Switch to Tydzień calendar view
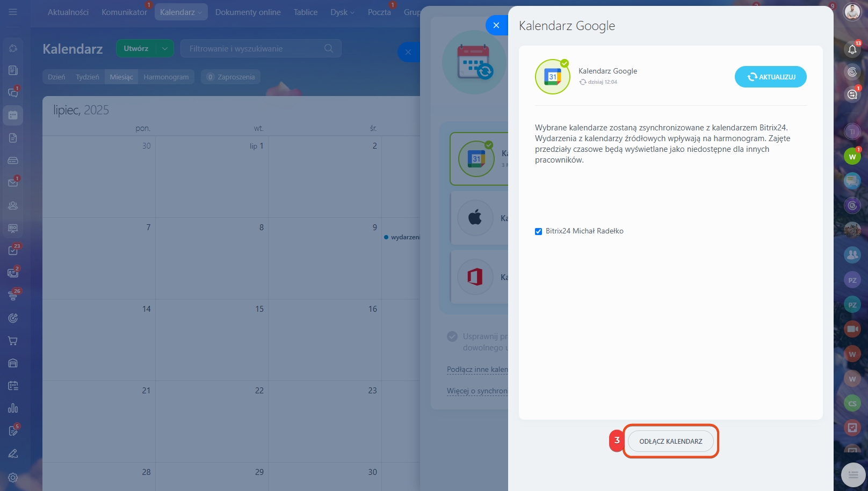Viewport: 868px width, 491px height. 88,77
